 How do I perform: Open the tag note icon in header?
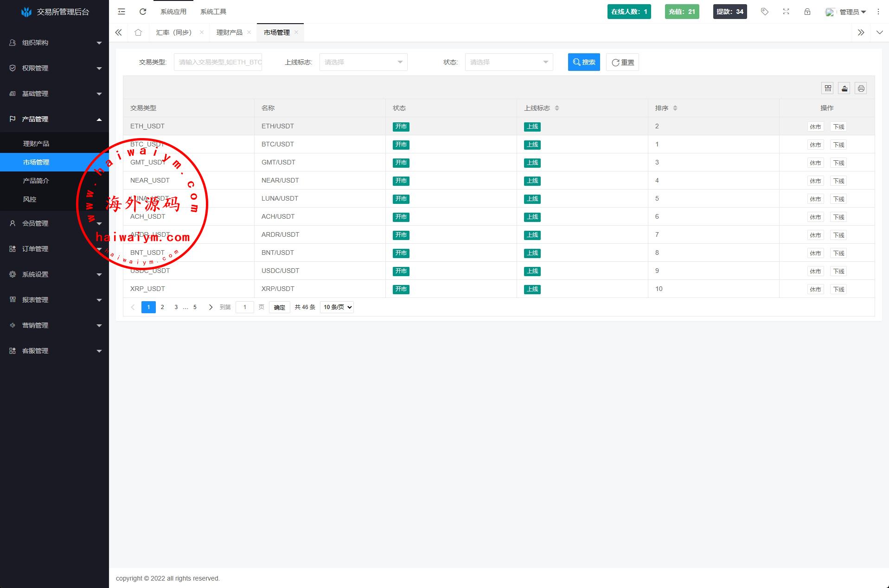(765, 12)
